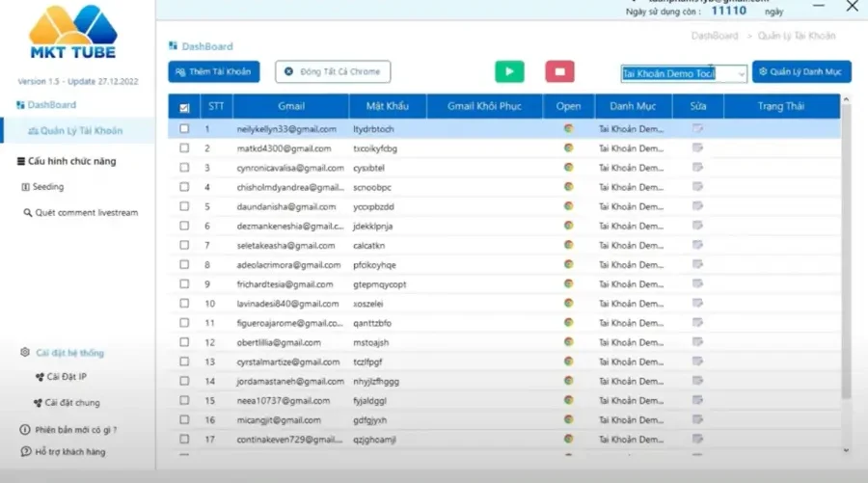
Task: Click the Danh Mục column header
Action: pos(634,106)
